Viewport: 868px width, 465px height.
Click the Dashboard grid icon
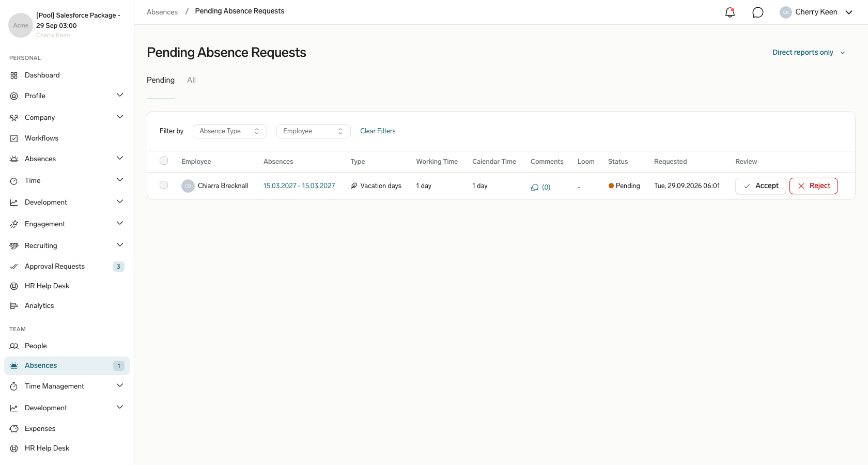(14, 75)
